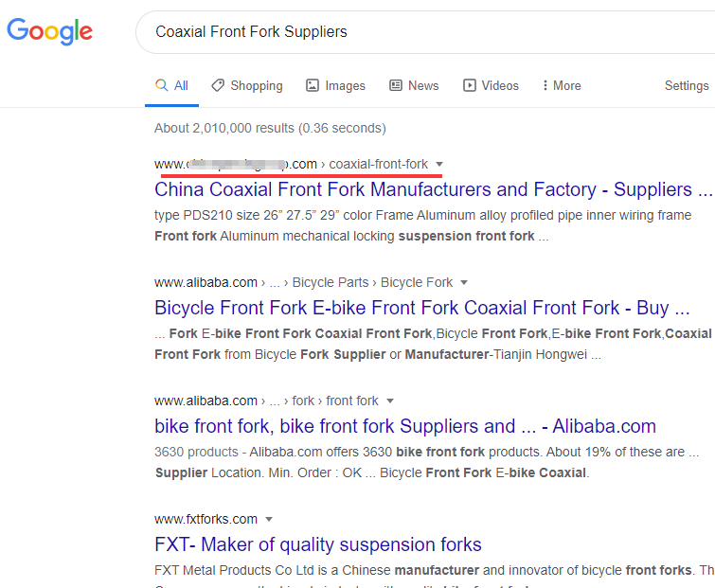Click the News newspaper icon
715x588 pixels.
(x=396, y=85)
